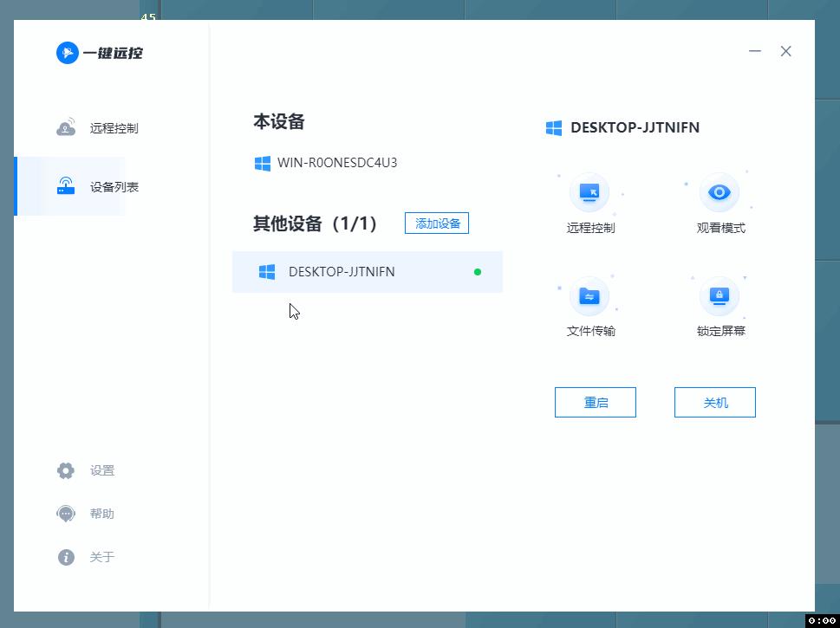
Task: Restart the remote device with 重启
Action: point(595,402)
